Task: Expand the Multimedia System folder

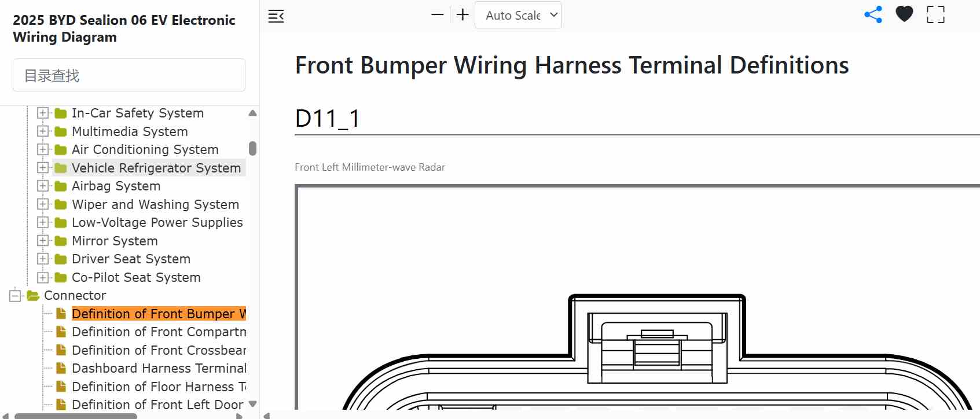Action: (x=43, y=131)
